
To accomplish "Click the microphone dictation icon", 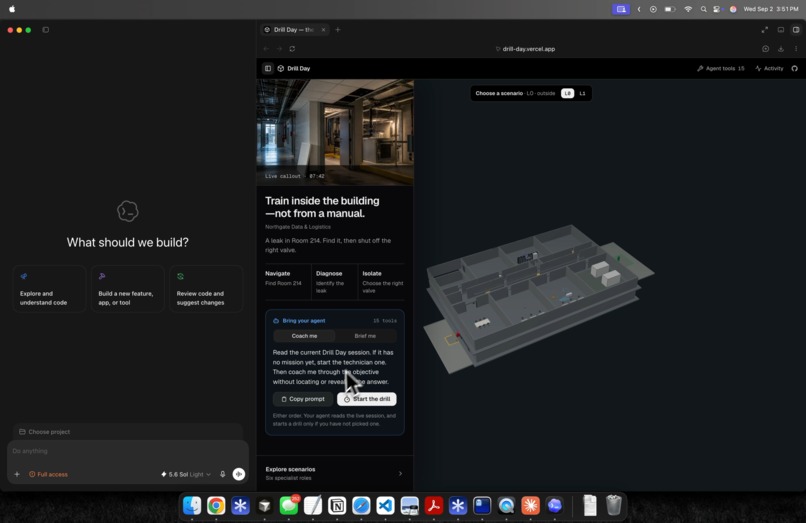I will tap(223, 474).
